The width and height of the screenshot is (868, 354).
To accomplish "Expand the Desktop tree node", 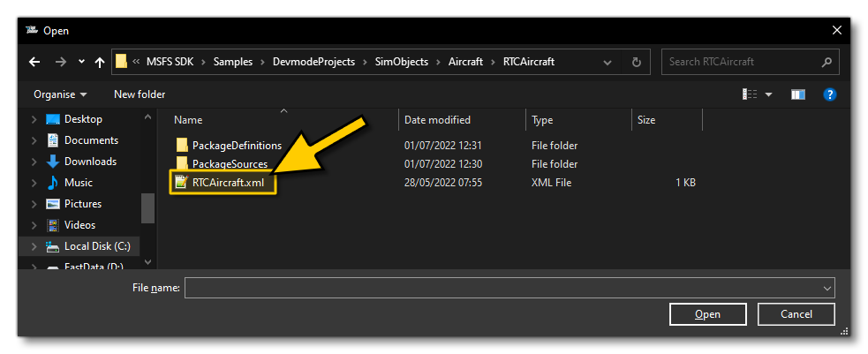I will click(x=34, y=119).
